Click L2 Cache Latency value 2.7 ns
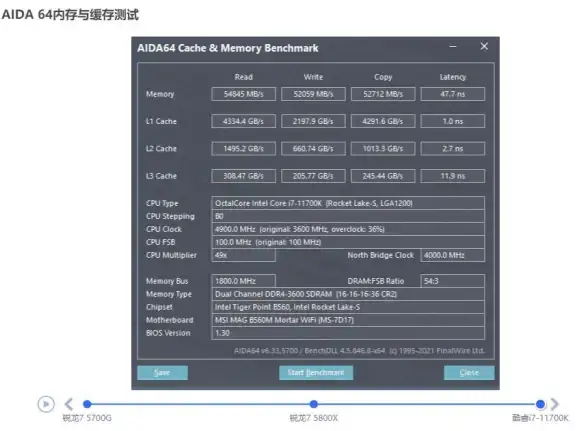The width and height of the screenshot is (588, 431). tap(453, 149)
